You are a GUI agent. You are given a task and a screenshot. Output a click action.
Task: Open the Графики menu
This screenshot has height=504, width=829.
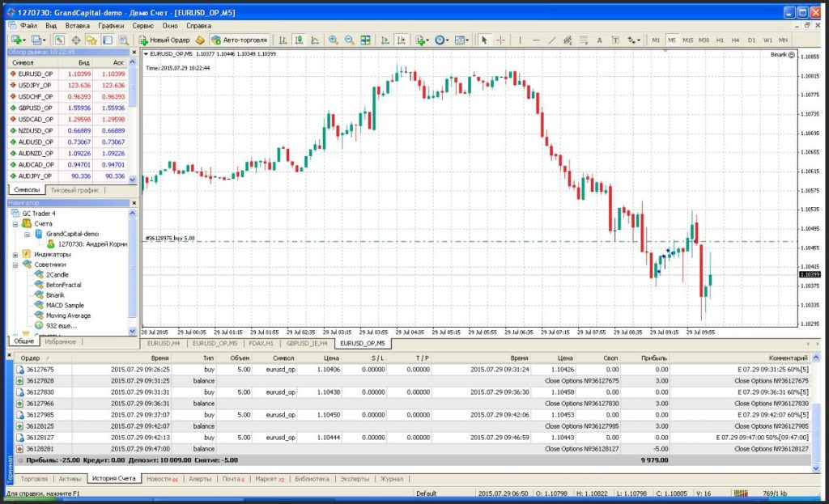[110, 25]
